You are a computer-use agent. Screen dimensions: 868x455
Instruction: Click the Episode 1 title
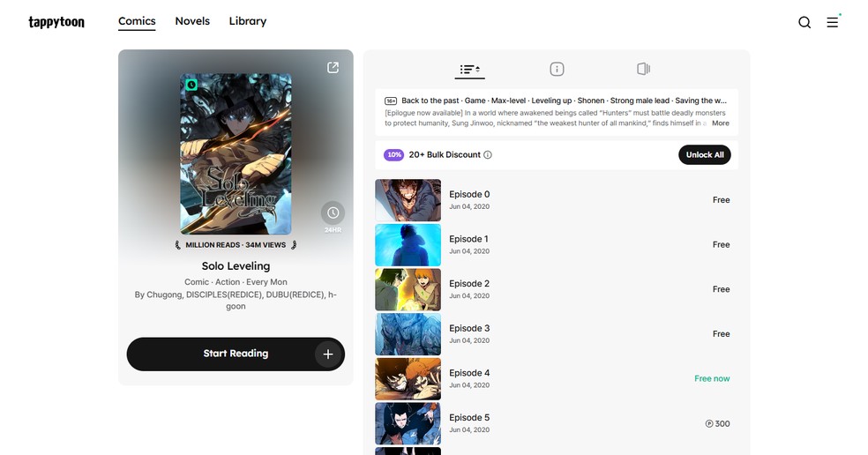click(469, 239)
